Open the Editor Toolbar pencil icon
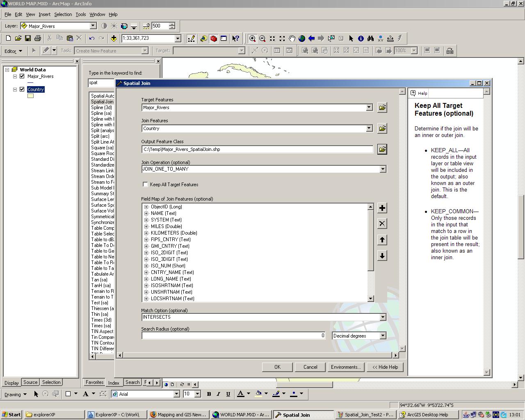This screenshot has height=420, width=525. pyautogui.click(x=191, y=38)
